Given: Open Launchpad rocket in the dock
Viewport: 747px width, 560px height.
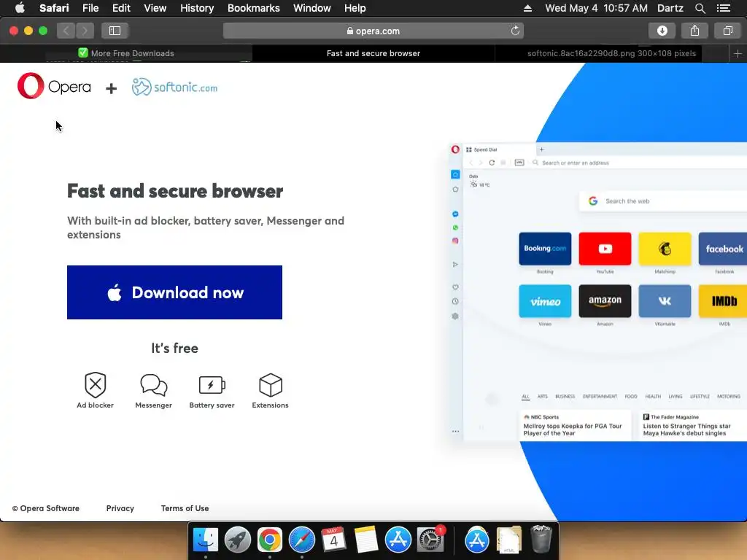Looking at the screenshot, I should 237,540.
